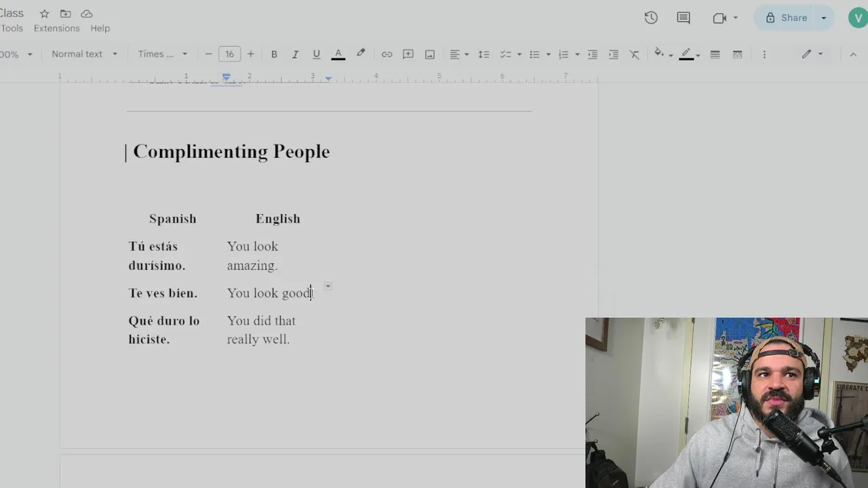Open the three-dot more options

pyautogui.click(x=764, y=54)
